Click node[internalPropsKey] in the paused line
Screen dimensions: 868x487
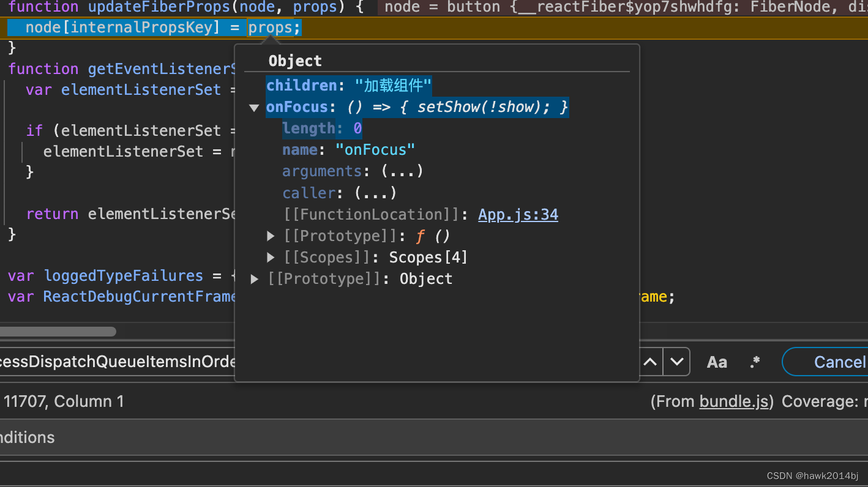pos(122,28)
